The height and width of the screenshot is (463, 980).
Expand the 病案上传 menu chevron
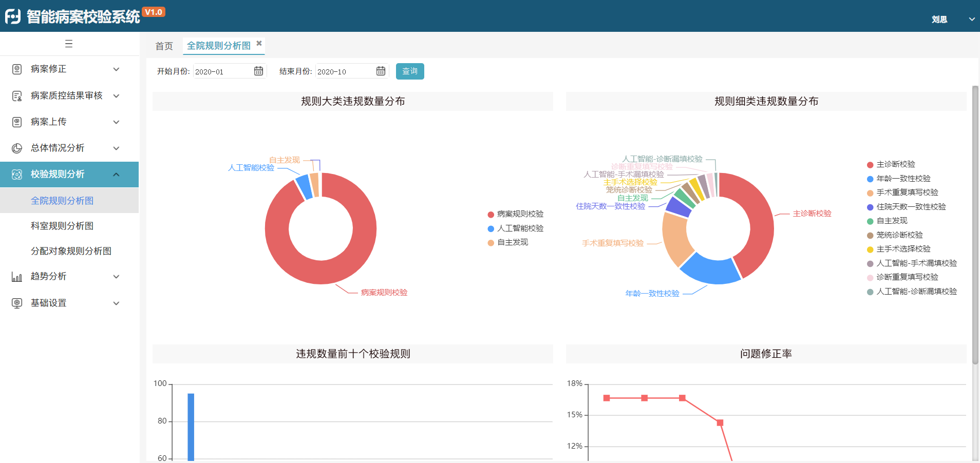tap(117, 122)
